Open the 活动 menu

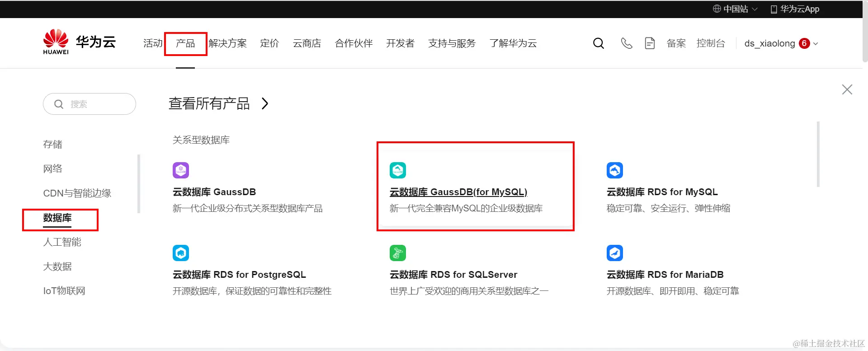tap(153, 43)
